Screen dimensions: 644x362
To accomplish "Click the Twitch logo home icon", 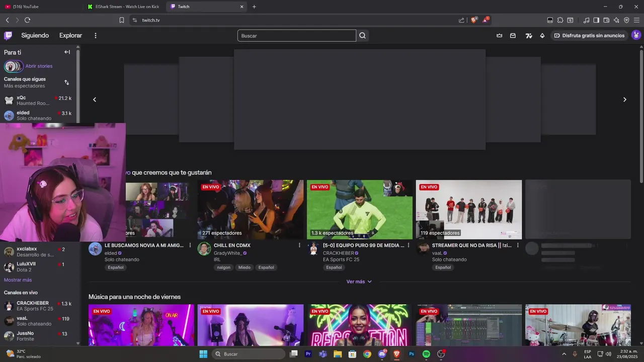I will coord(8,35).
